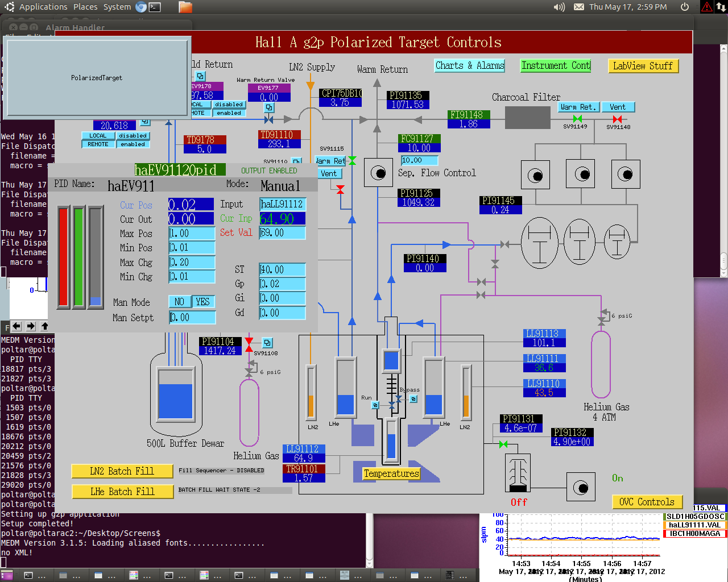This screenshot has width=728, height=582.
Task: Click enabled button under EV9178
Action: (x=229, y=113)
